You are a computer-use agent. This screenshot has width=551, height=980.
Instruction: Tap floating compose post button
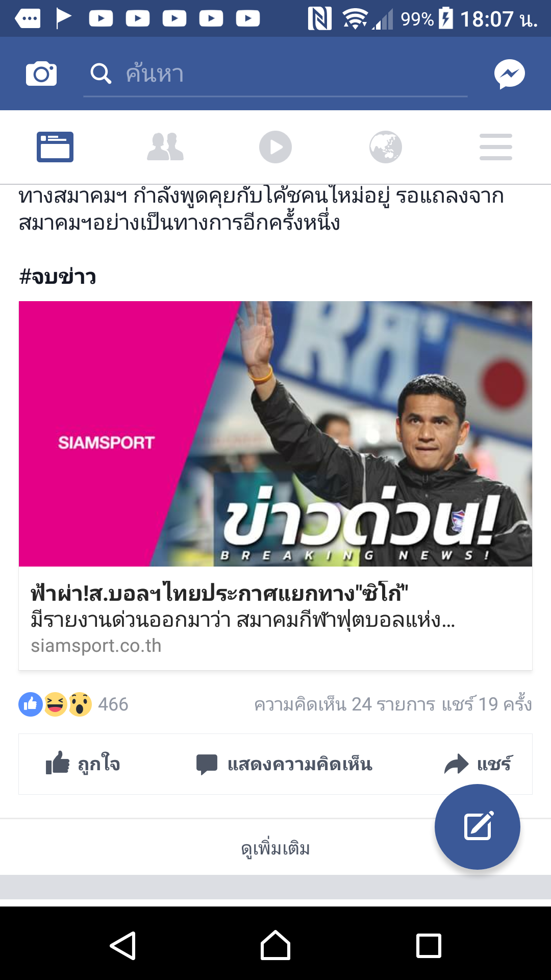(x=478, y=827)
